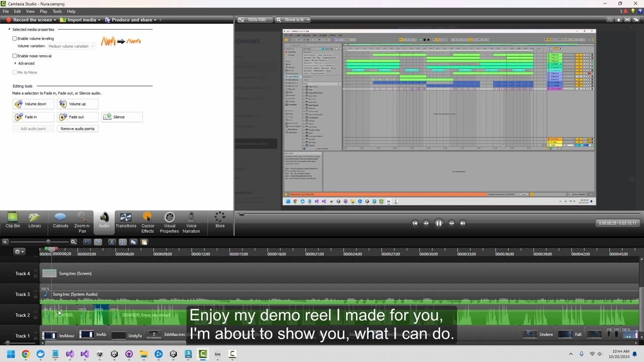Open the Library panel
The height and width of the screenshot is (362, 644).
[35, 220]
